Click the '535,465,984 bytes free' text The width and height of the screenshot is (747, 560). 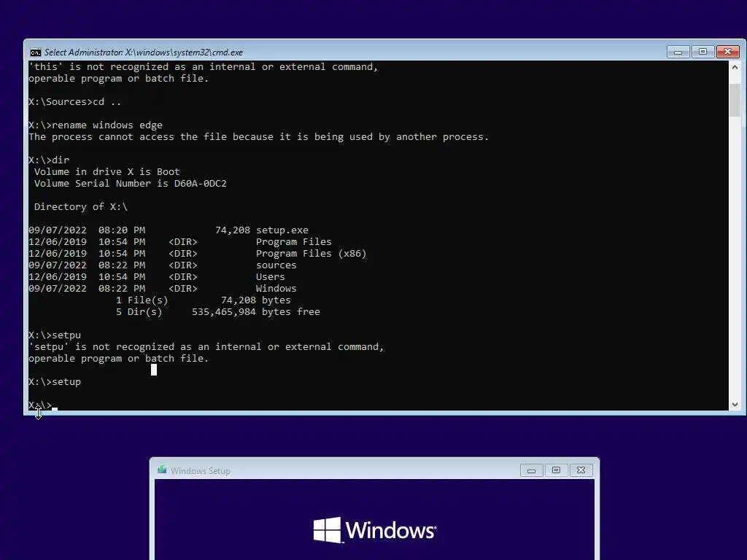pos(256,312)
